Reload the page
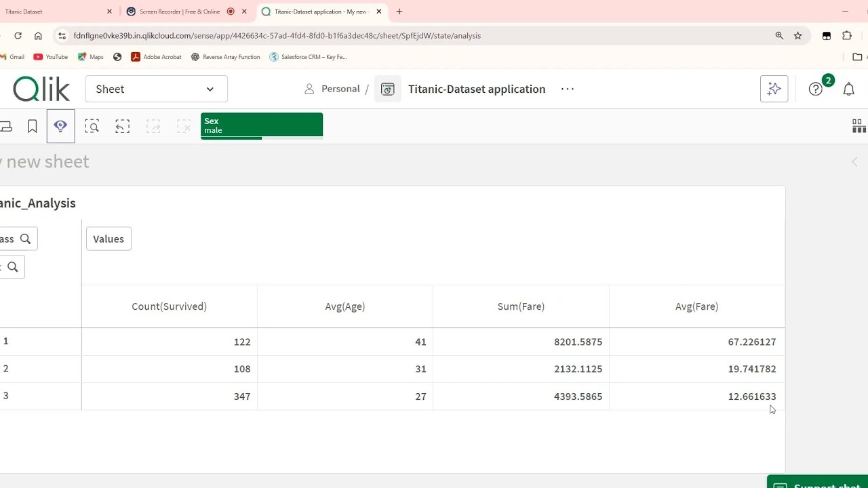The height and width of the screenshot is (488, 868). (x=18, y=36)
